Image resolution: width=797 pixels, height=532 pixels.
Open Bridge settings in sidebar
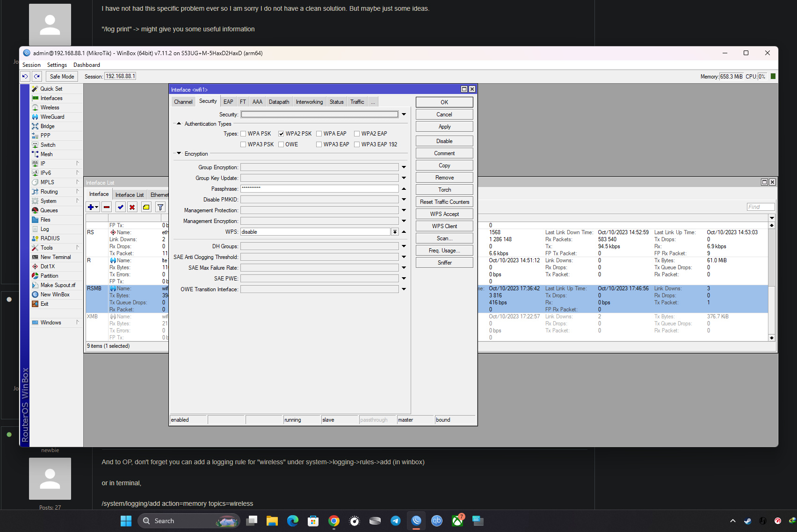pyautogui.click(x=47, y=126)
